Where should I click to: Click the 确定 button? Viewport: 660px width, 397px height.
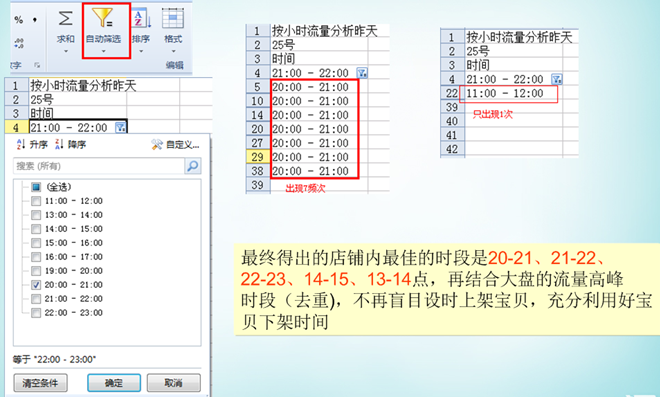(114, 383)
